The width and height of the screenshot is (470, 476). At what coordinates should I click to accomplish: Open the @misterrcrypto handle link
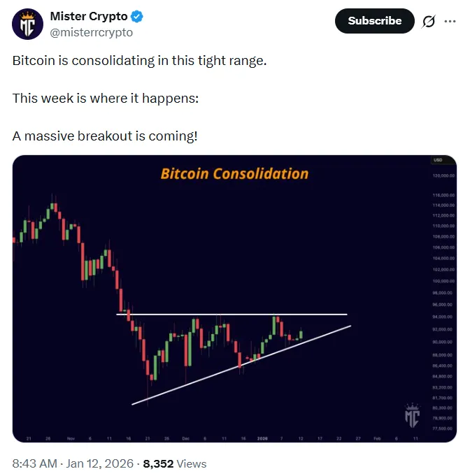(x=91, y=32)
